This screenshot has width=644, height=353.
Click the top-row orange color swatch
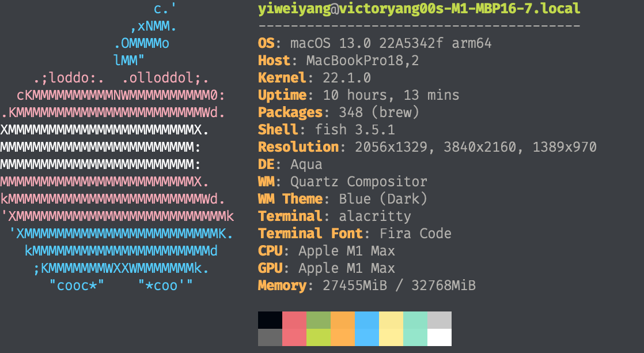click(x=343, y=320)
